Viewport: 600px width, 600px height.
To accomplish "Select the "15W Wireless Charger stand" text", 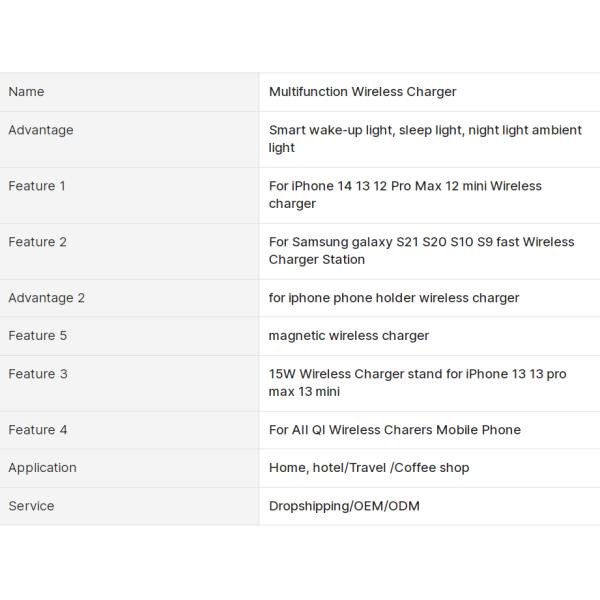I will pyautogui.click(x=417, y=383).
